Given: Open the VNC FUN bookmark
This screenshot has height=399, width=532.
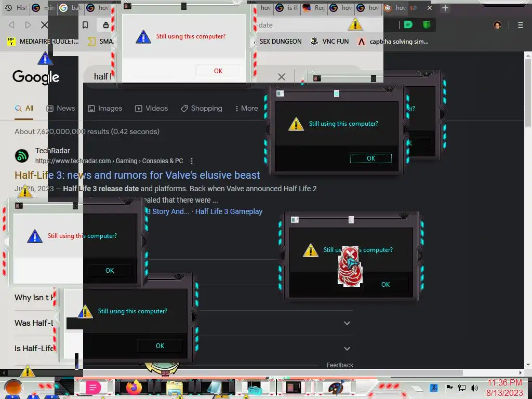Looking at the screenshot, I should click(x=330, y=42).
